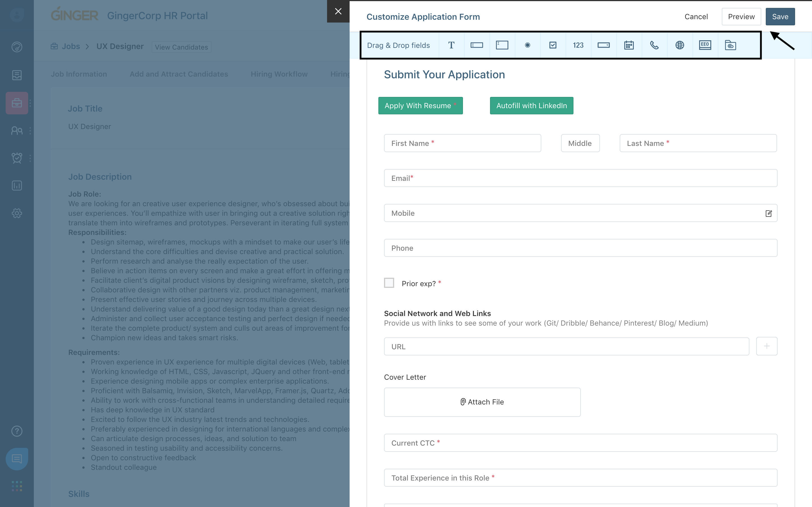Open the Job Information tab

[x=79, y=74]
